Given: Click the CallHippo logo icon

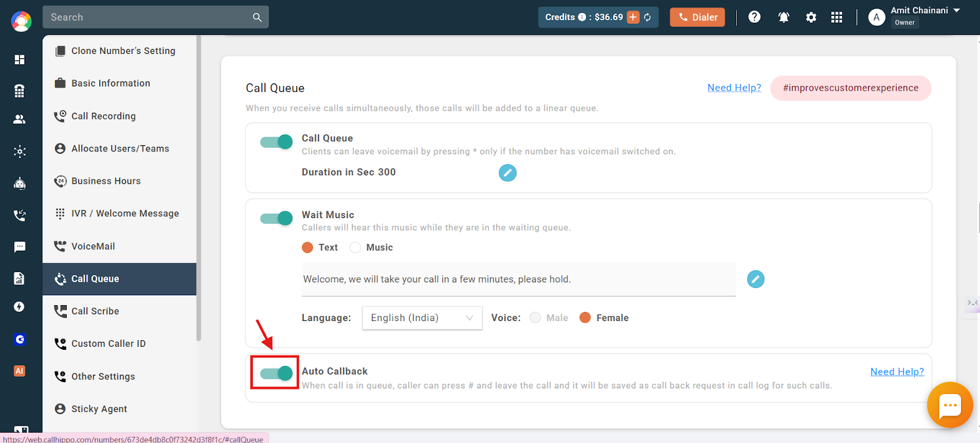Looking at the screenshot, I should click(x=21, y=21).
